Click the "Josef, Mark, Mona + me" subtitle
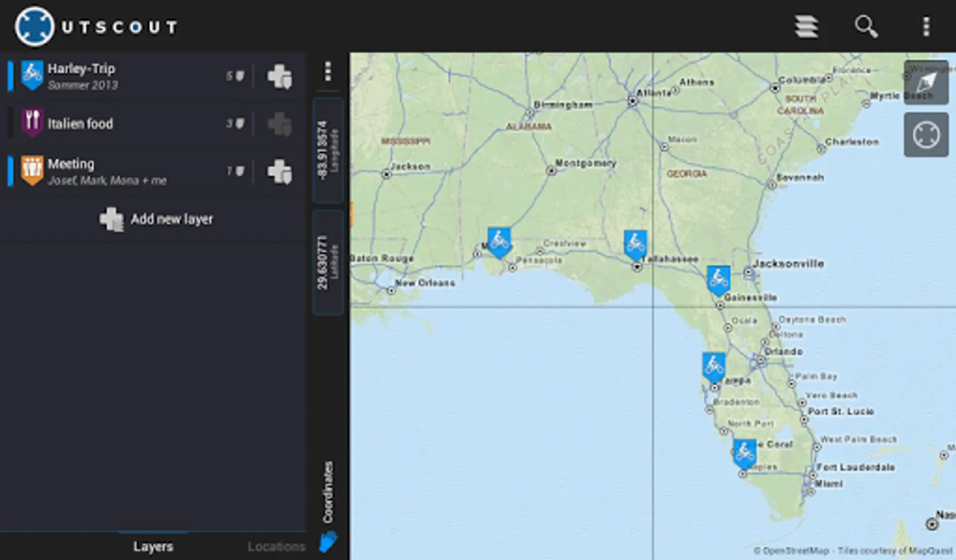Viewport: 956px width, 560px height. tap(107, 180)
